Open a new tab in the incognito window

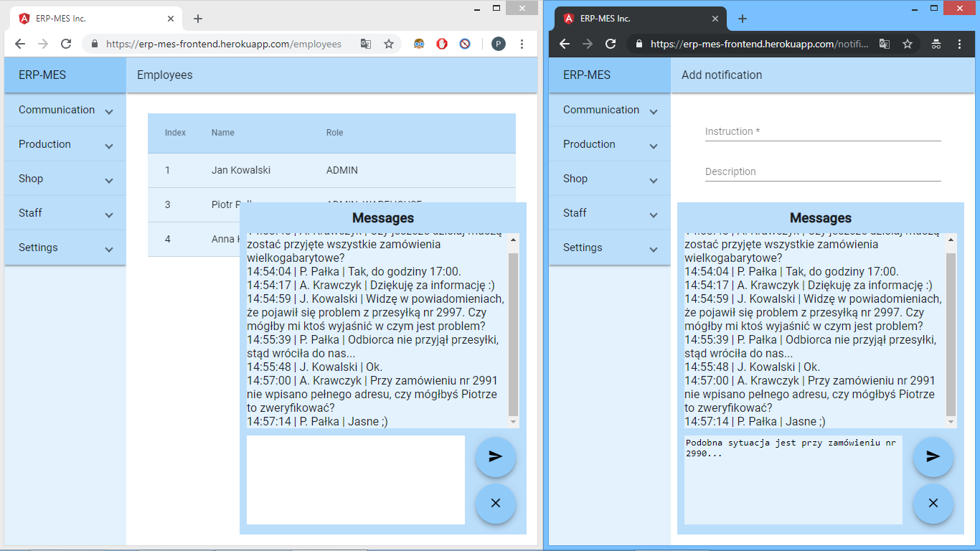click(x=743, y=19)
